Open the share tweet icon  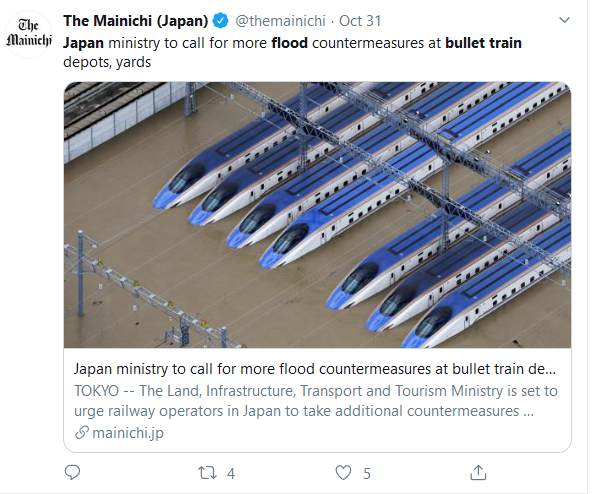pyautogui.click(x=478, y=472)
